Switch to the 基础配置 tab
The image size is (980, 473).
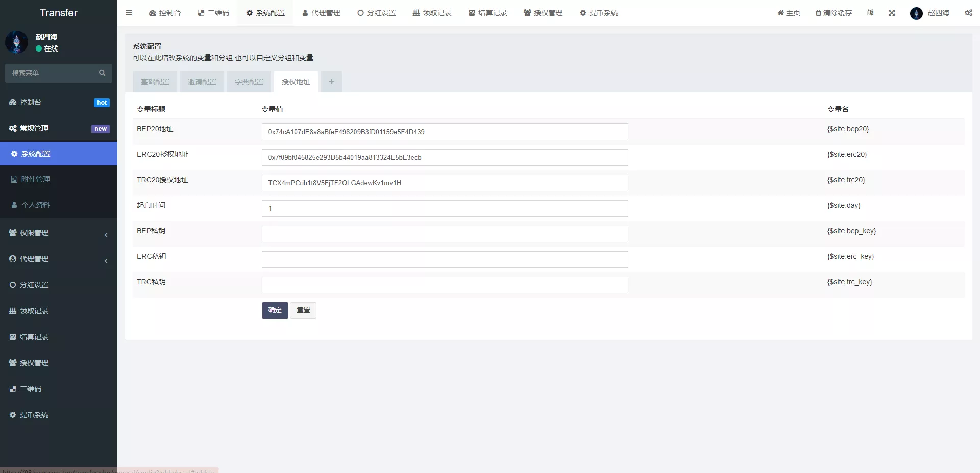[155, 82]
